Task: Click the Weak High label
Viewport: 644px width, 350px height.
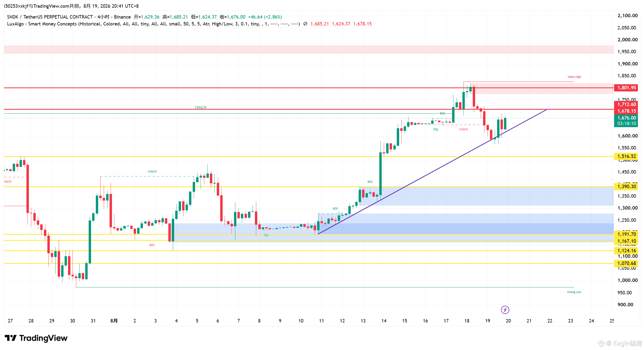Action: (574, 77)
